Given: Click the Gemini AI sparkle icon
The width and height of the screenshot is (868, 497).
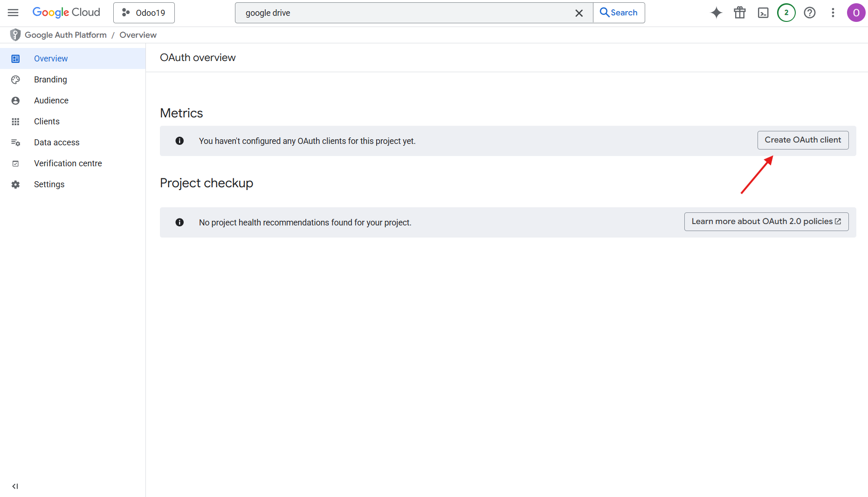Looking at the screenshot, I should pyautogui.click(x=716, y=13).
